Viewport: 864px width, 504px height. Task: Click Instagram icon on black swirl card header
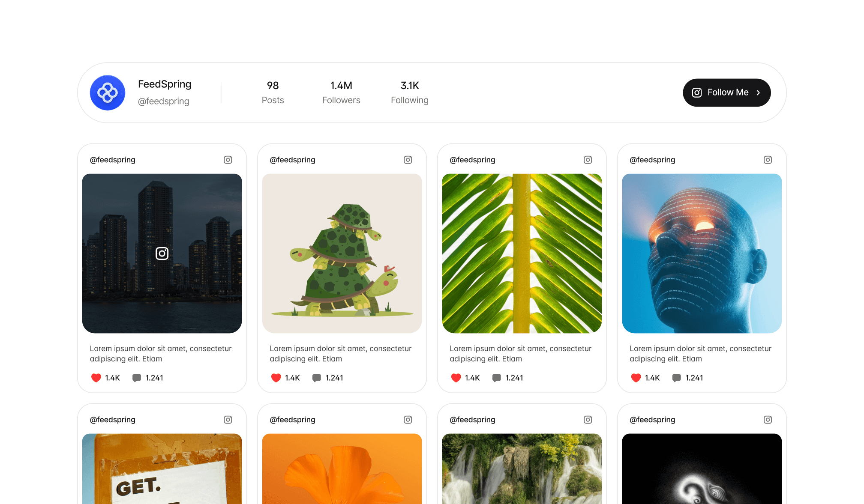pos(768,420)
